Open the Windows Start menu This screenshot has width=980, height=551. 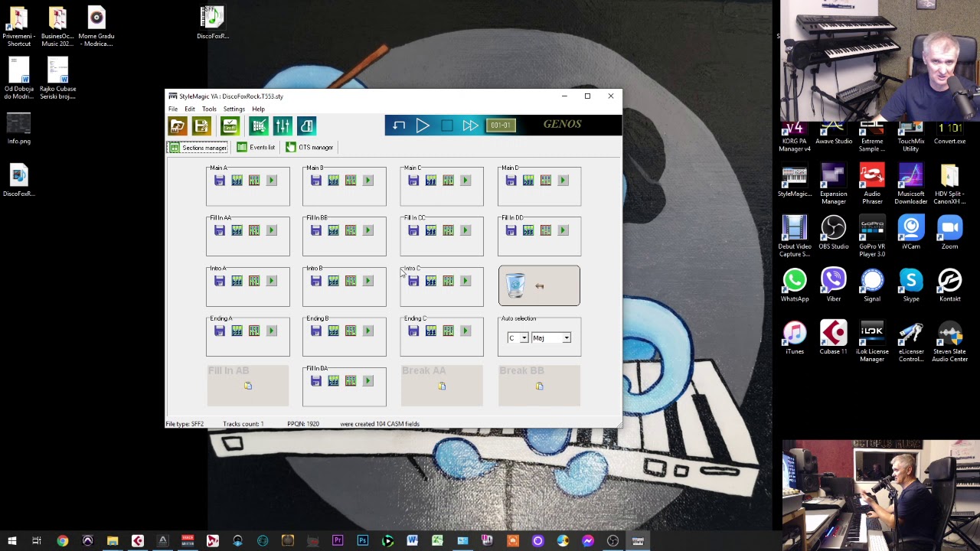point(12,541)
